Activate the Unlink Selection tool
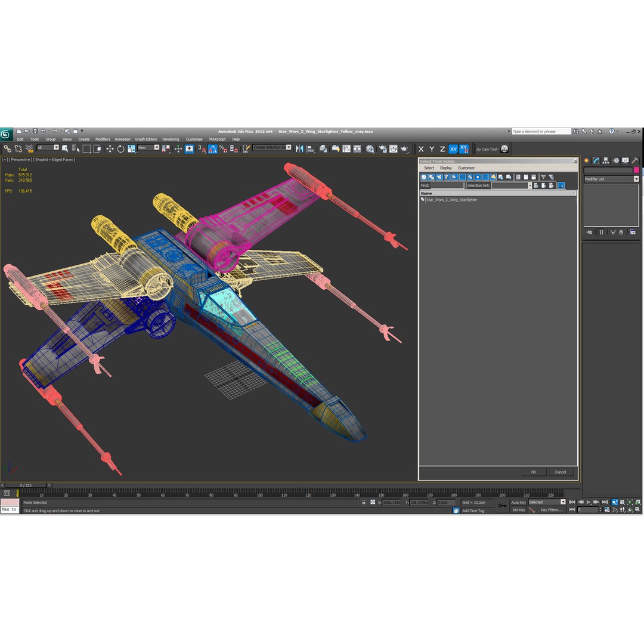This screenshot has width=644, height=644. (x=18, y=148)
